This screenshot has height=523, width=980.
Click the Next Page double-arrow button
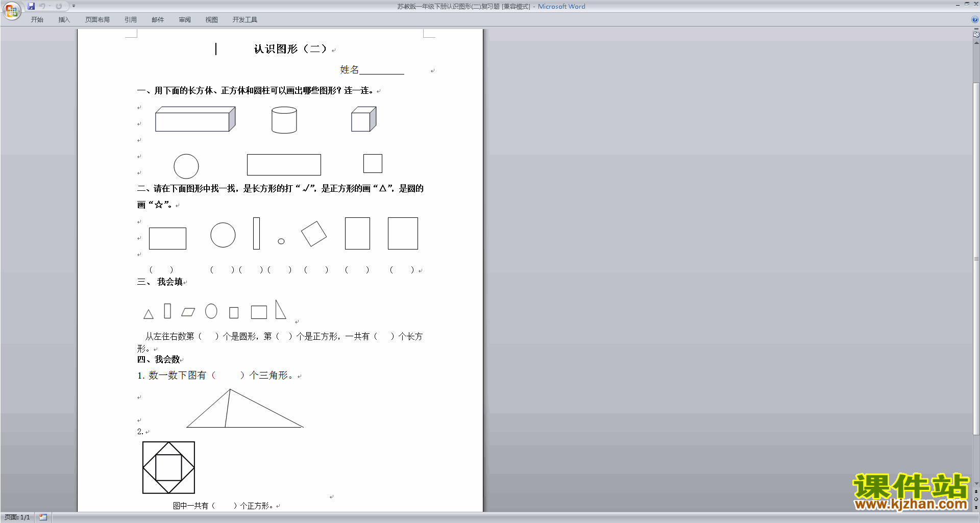click(976, 507)
